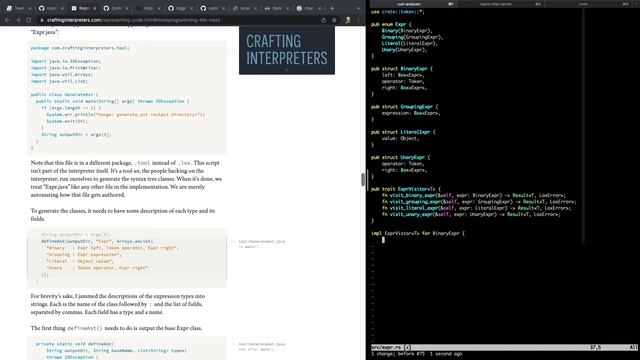Image resolution: width=640 pixels, height=360 pixels.
Task: Focus the craftinginterpreters.com address bar
Action: [x=180, y=20]
